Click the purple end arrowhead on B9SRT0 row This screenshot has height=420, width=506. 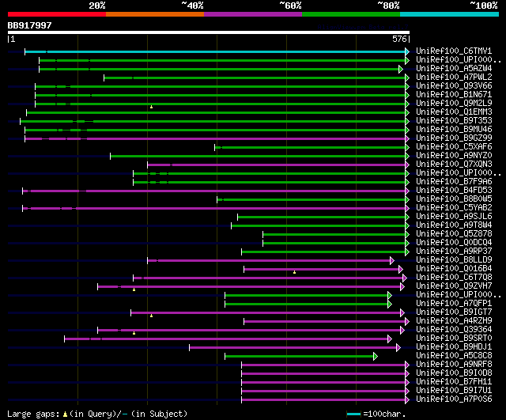(x=390, y=339)
